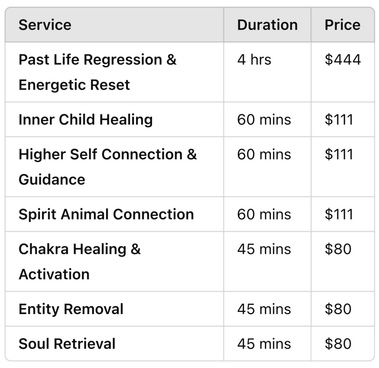
Task: Click the Service column header
Action: tap(45, 25)
